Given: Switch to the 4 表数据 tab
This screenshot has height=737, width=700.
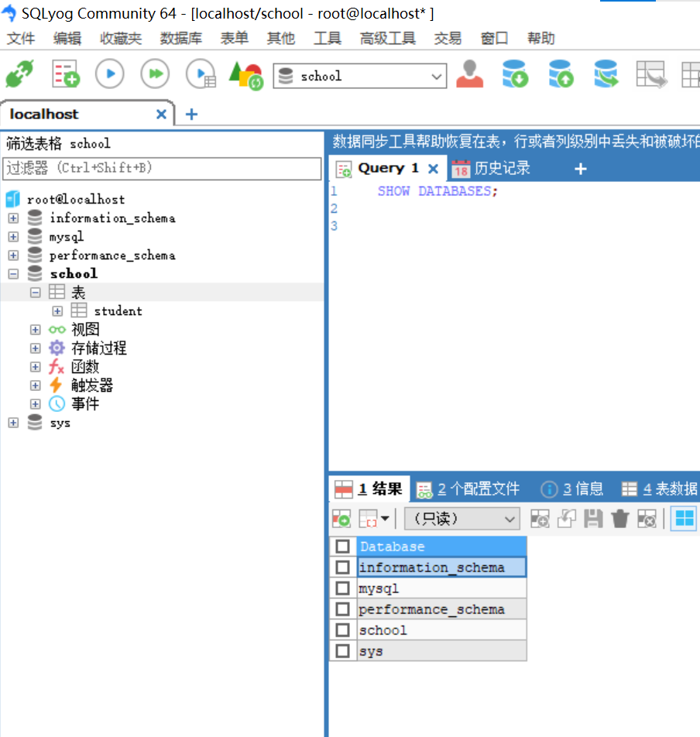Looking at the screenshot, I should [660, 488].
